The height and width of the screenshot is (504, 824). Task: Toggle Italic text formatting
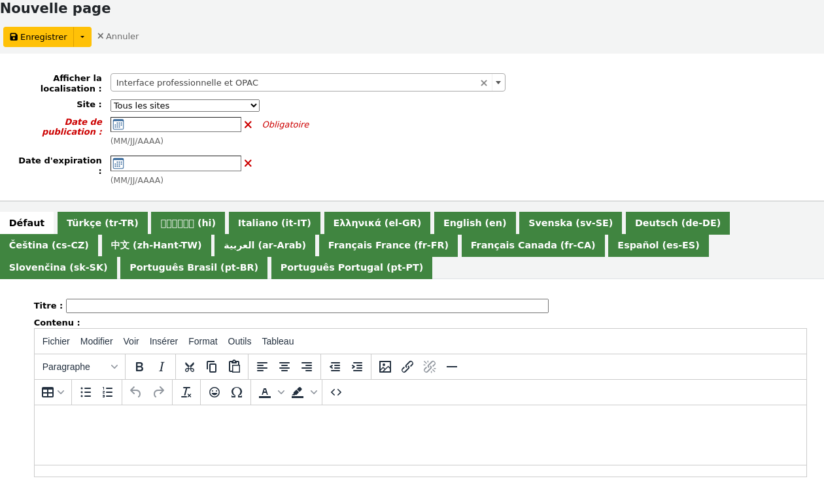pyautogui.click(x=162, y=367)
